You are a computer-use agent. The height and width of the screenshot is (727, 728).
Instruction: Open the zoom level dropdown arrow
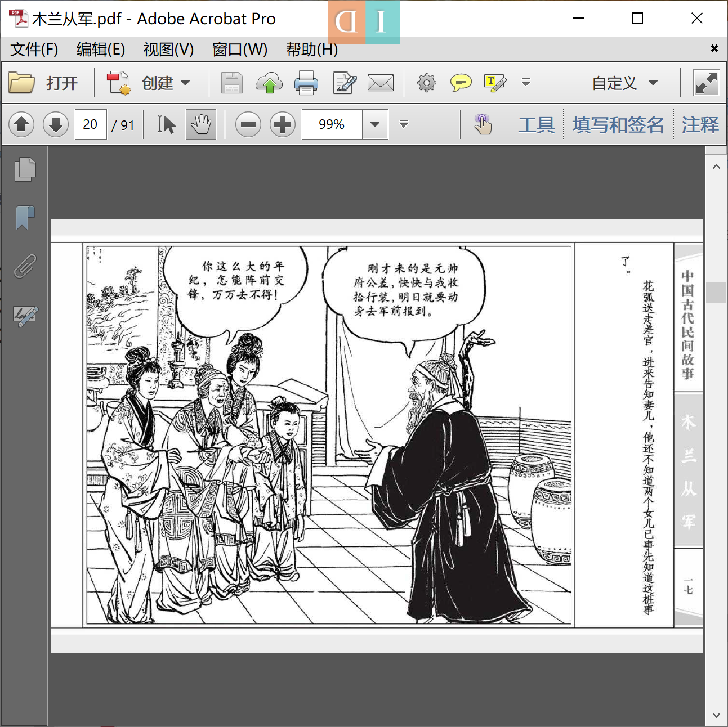click(x=375, y=124)
